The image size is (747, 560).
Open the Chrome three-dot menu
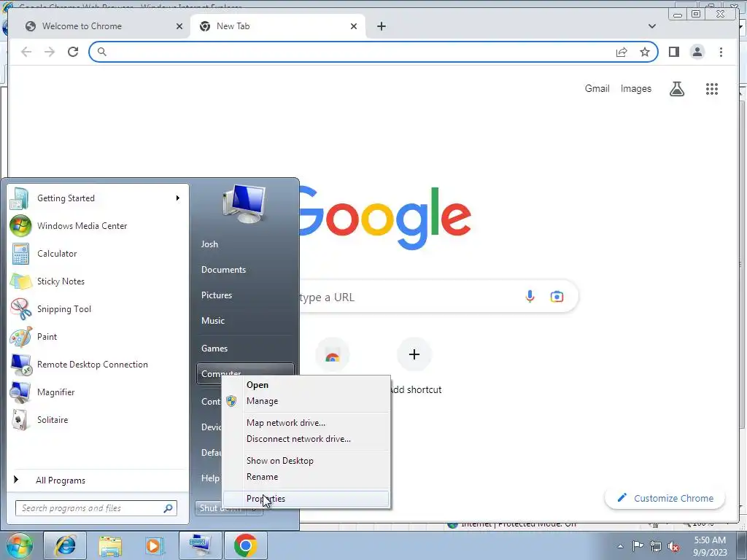click(721, 52)
